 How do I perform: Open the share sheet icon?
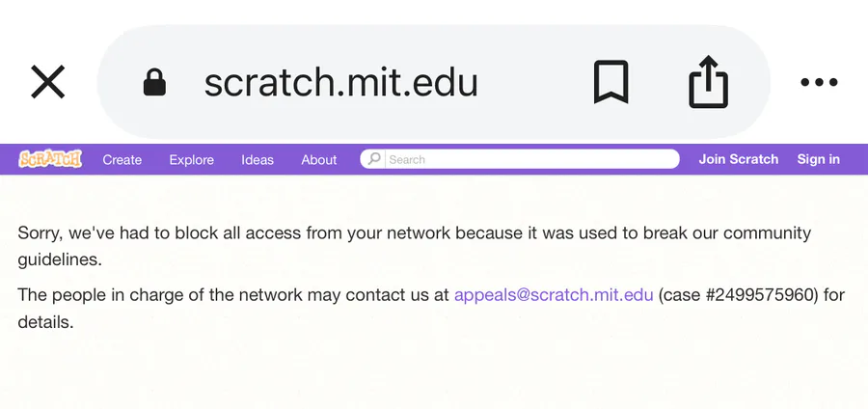(x=708, y=82)
